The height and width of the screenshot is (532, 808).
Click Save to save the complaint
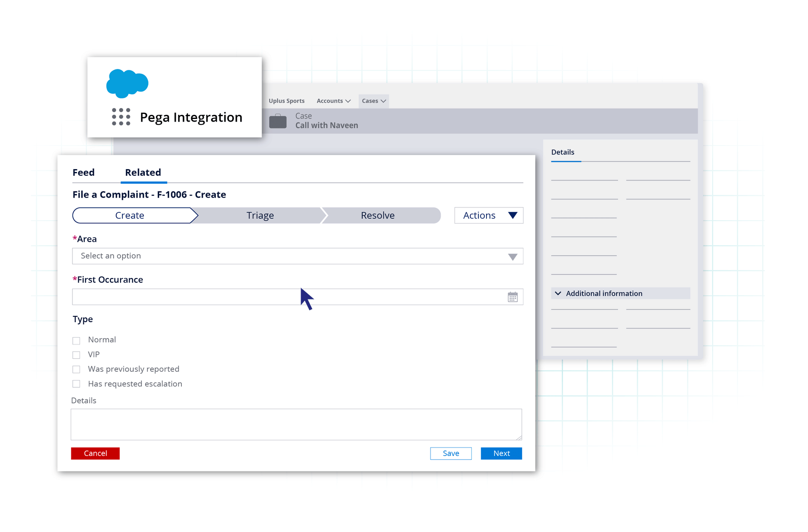[x=451, y=453]
